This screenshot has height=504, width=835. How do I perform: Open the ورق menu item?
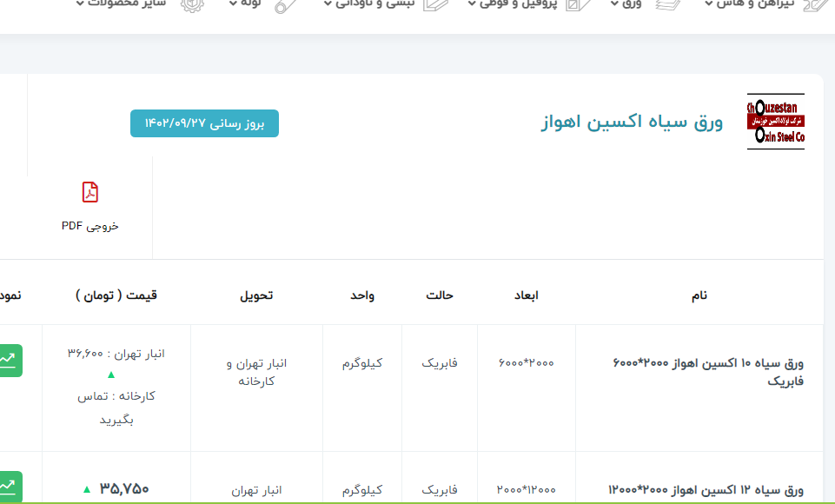(x=626, y=3)
